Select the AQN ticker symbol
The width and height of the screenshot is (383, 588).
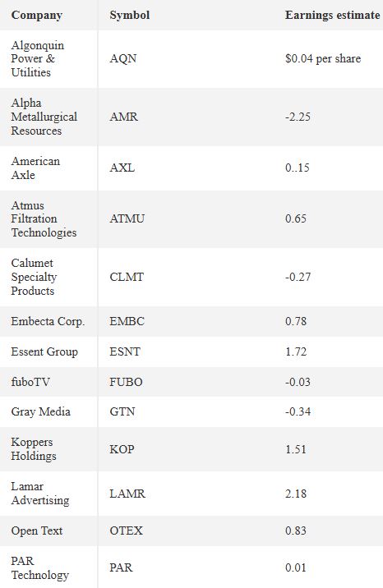click(x=123, y=58)
